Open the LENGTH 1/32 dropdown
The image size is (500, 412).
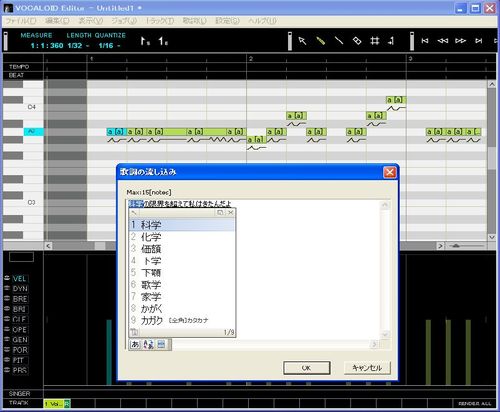(78, 46)
